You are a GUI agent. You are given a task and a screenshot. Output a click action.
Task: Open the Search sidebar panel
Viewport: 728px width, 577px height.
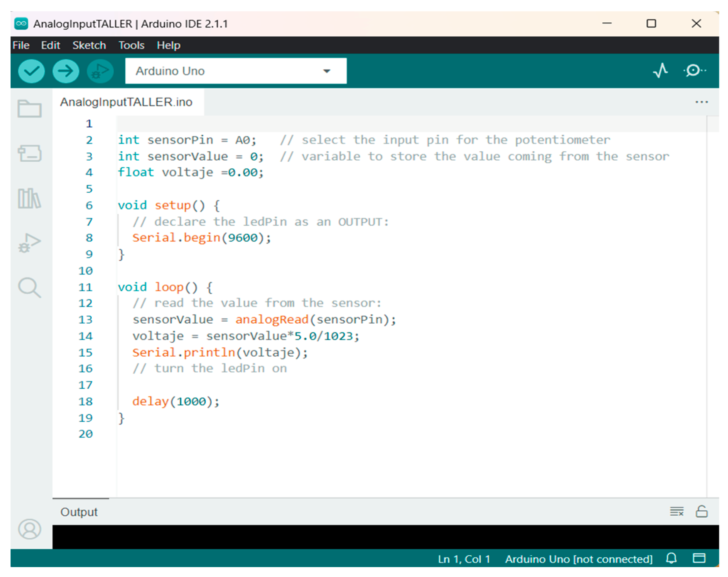[29, 287]
